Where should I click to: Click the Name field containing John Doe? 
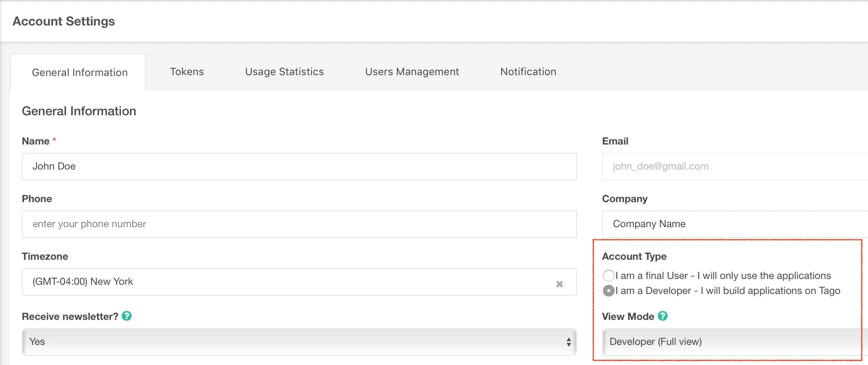click(299, 167)
